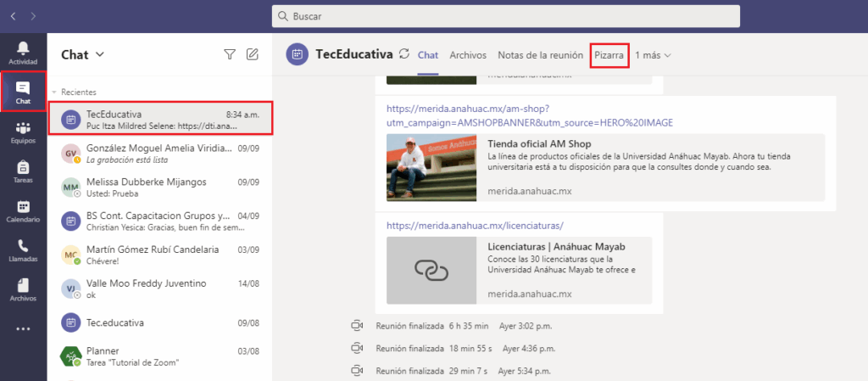
Task: Open the merida.anahuac.mx/licenciaturas link
Action: [475, 225]
